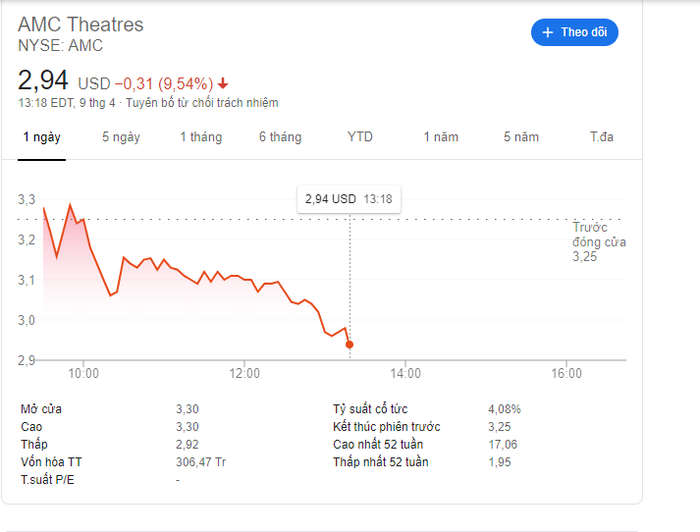Click the 3,3 price axis label
Screen dimensions: 700x532
click(26, 200)
